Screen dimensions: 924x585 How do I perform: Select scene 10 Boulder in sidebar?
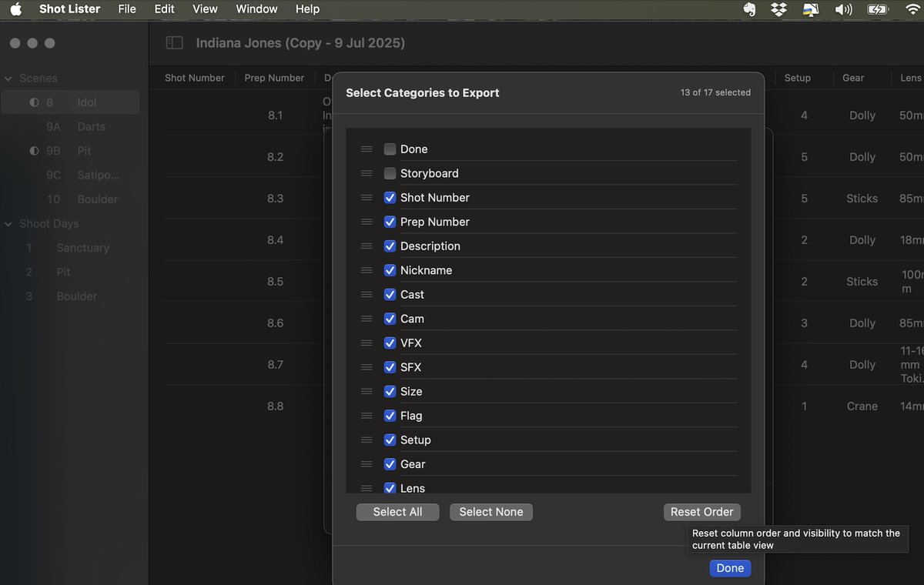pyautogui.click(x=71, y=199)
